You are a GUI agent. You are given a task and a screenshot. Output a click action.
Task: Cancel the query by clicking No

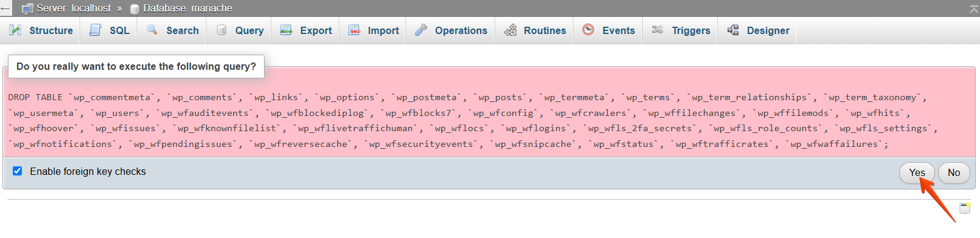point(954,172)
